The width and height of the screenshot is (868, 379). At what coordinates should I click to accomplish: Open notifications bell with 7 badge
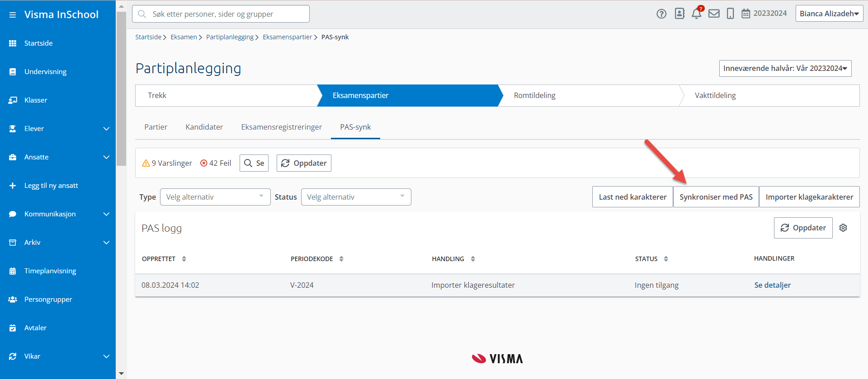tap(697, 14)
